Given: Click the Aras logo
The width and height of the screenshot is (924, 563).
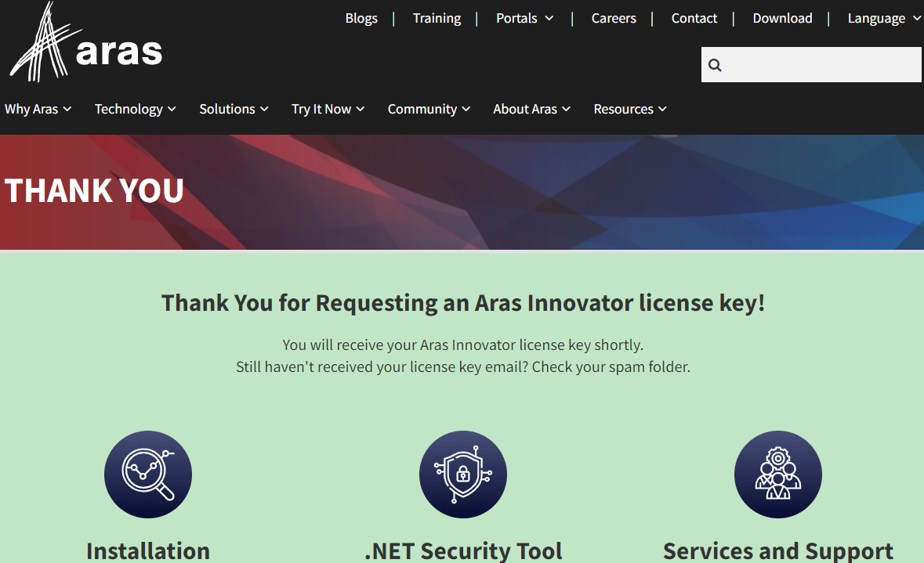Looking at the screenshot, I should coord(85,43).
